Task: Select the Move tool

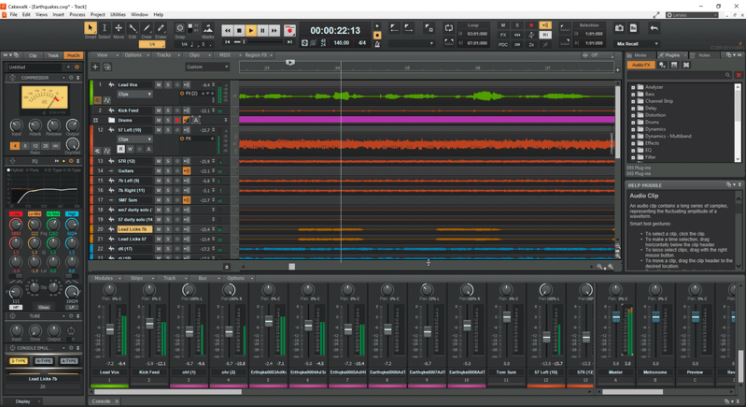Action: point(118,30)
